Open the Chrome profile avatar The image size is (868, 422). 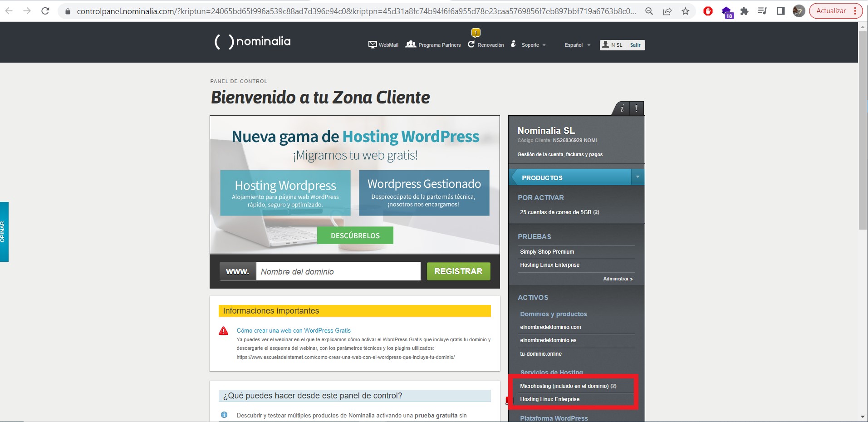point(799,11)
